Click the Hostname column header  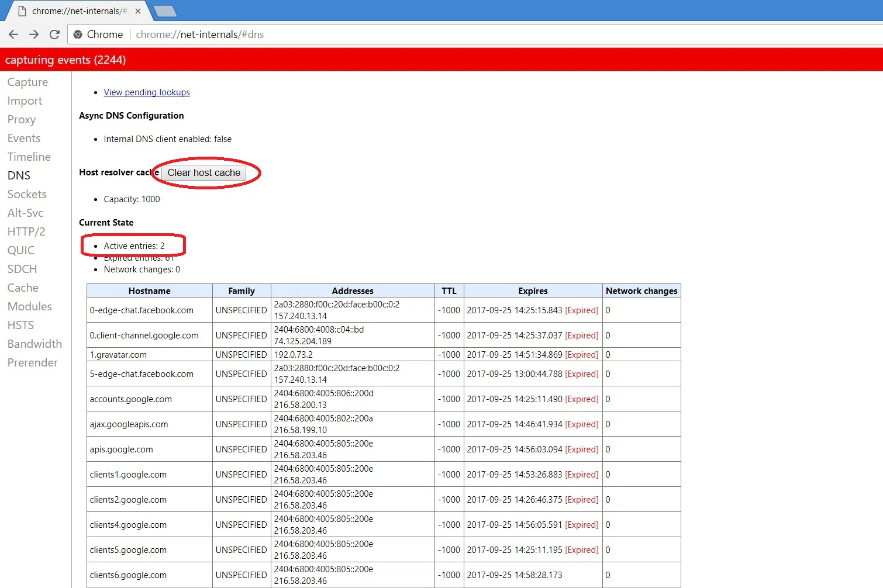[150, 290]
